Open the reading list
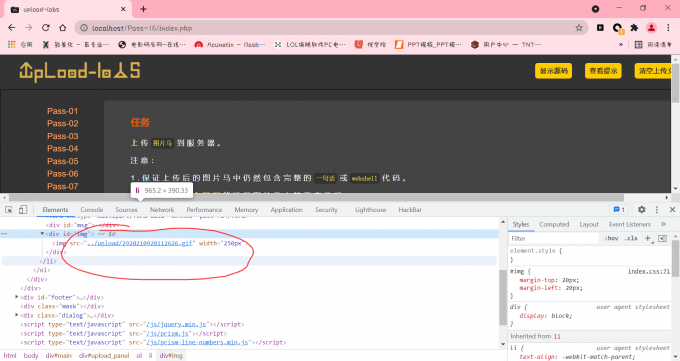The width and height of the screenshot is (680, 361). 653,44
